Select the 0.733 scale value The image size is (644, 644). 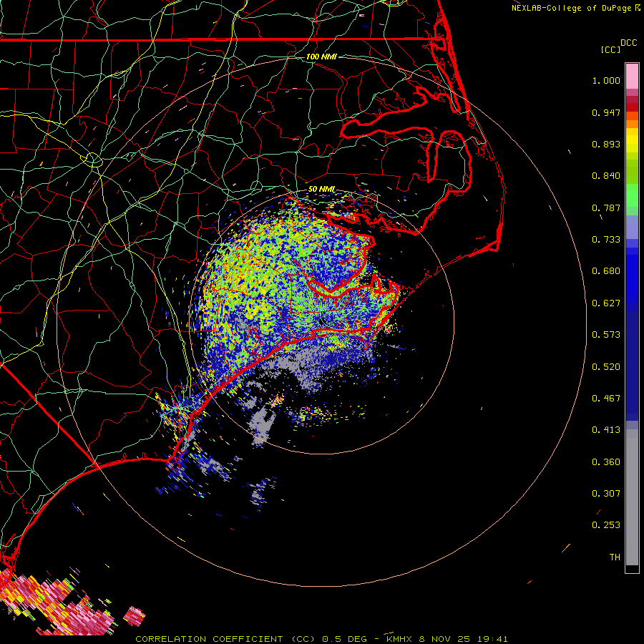point(606,240)
